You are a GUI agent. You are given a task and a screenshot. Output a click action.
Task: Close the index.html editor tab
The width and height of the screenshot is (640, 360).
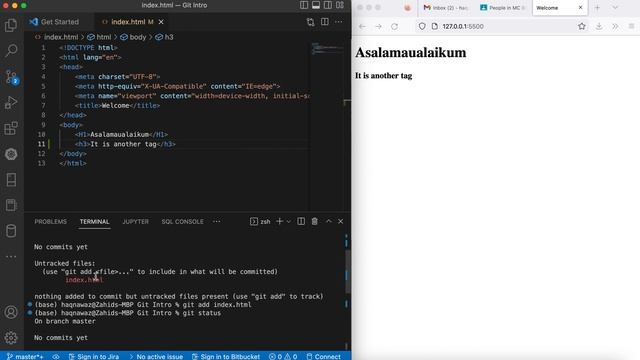point(161,22)
